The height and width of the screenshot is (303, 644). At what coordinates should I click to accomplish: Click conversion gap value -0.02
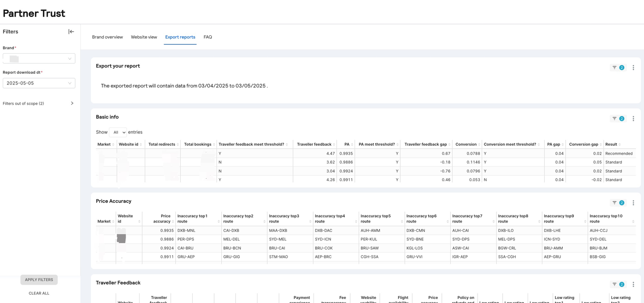point(596,180)
